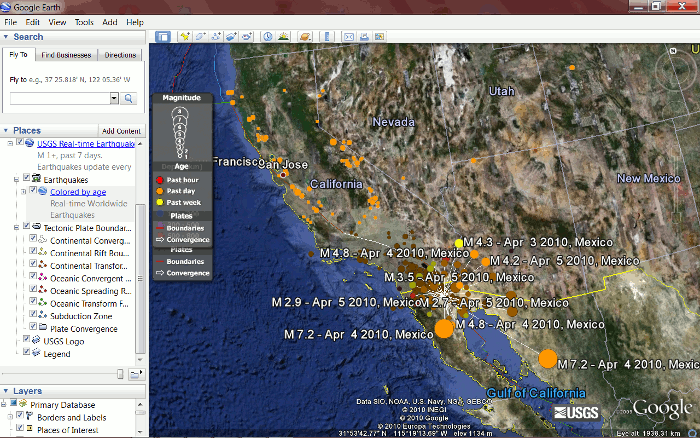Select the Add Image Overlay tool
The image size is (700, 438).
click(x=231, y=37)
